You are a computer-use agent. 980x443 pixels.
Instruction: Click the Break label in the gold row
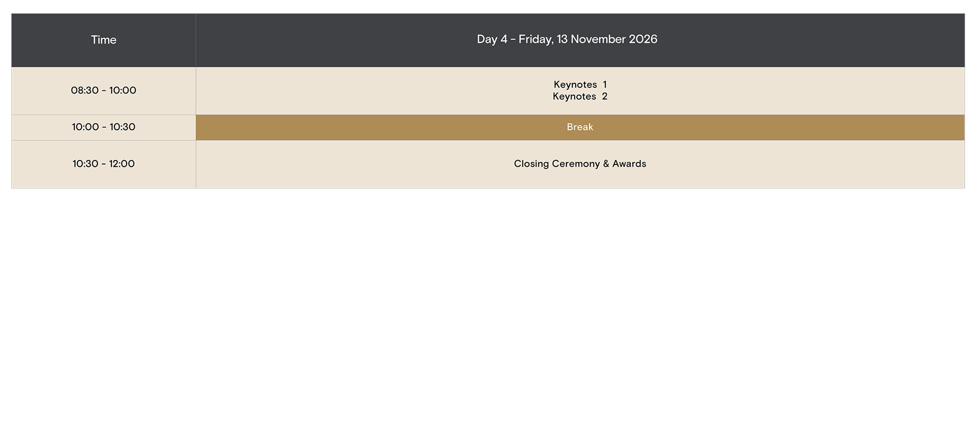click(580, 127)
